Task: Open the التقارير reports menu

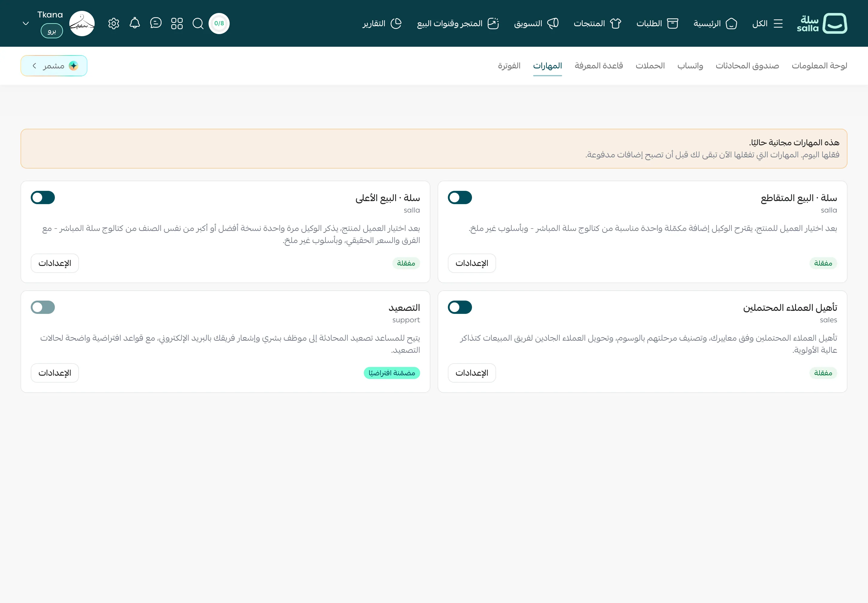Action: (x=382, y=24)
